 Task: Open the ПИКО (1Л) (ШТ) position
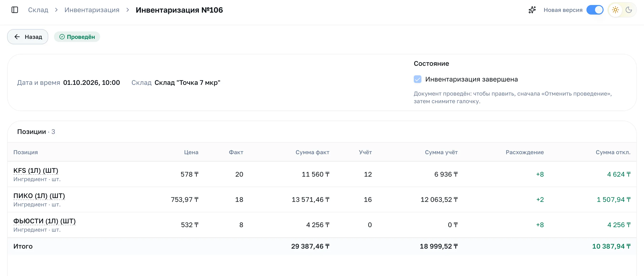[39, 196]
